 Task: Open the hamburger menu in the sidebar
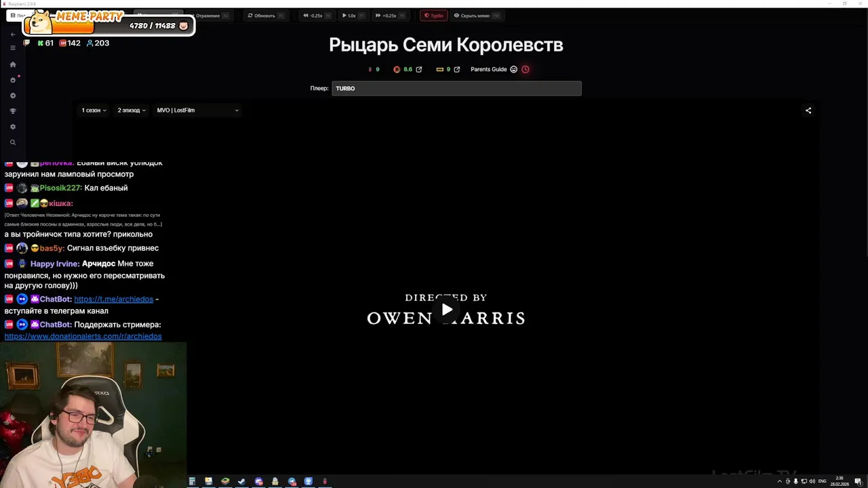tap(12, 48)
